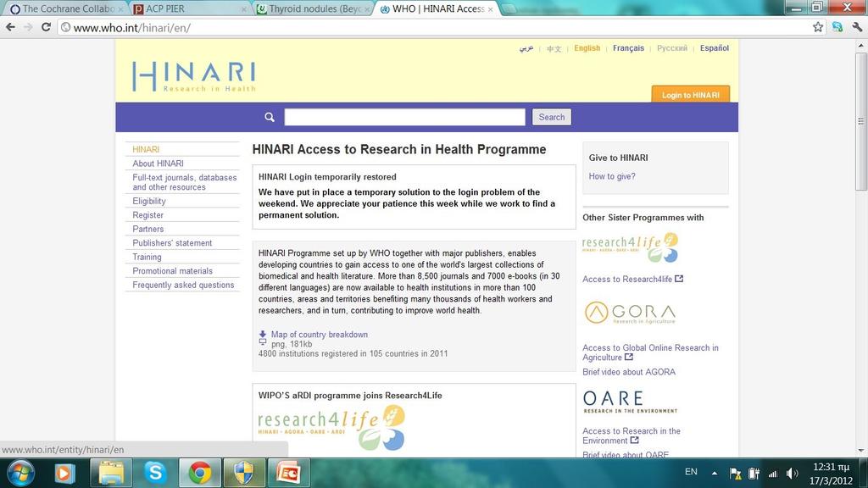Click the scrollbar down arrow

pos(861,450)
